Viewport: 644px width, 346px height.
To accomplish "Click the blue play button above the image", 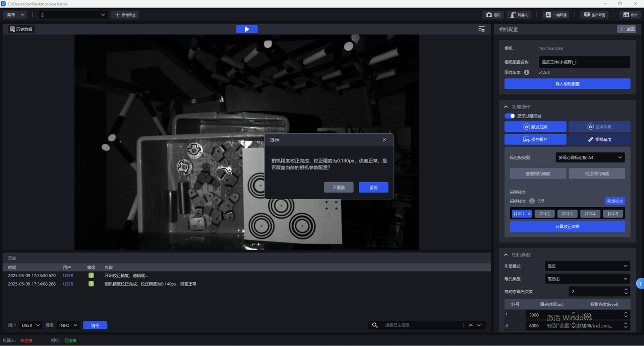I will click(x=247, y=29).
